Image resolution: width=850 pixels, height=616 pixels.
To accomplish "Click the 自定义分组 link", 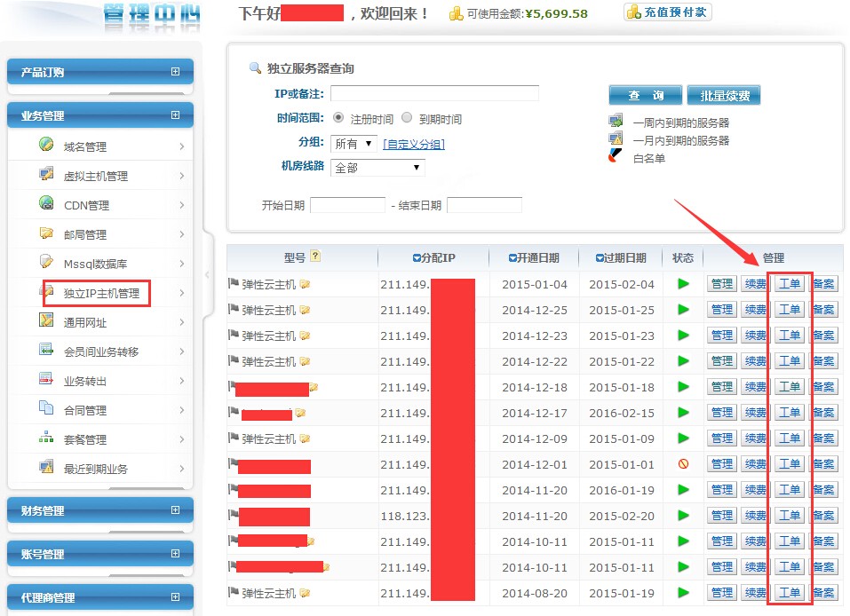I will [x=414, y=144].
